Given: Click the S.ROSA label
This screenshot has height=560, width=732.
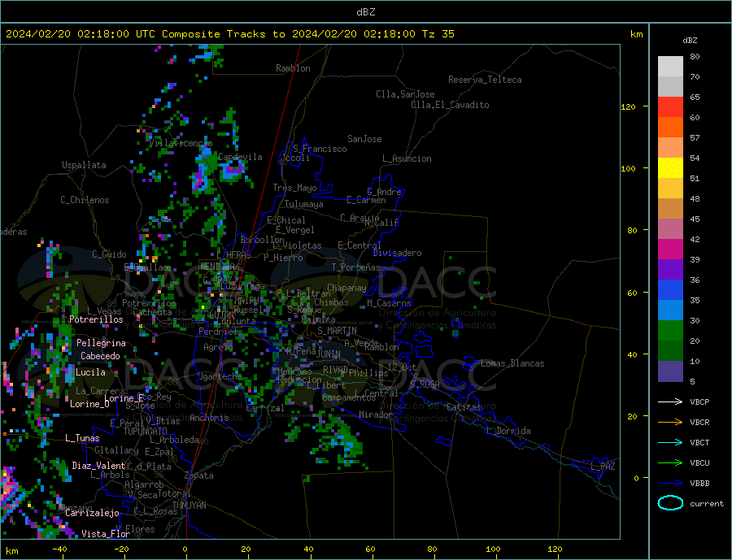Looking at the screenshot, I should [x=425, y=384].
